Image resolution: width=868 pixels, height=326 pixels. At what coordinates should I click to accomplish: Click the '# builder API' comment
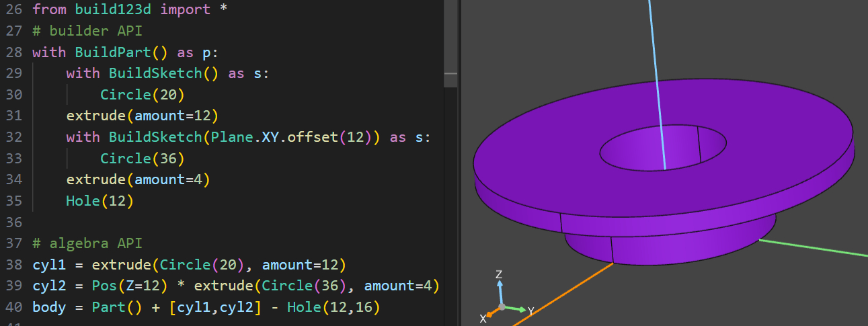87,31
